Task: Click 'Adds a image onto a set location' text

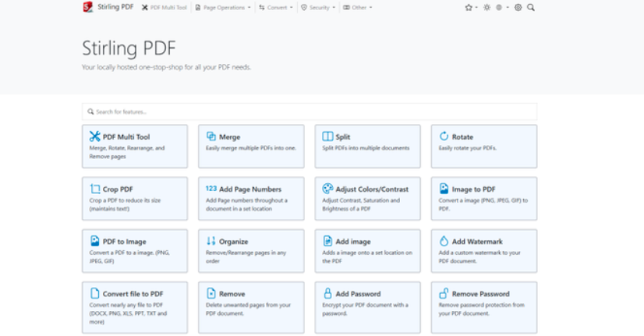Action: (367, 256)
